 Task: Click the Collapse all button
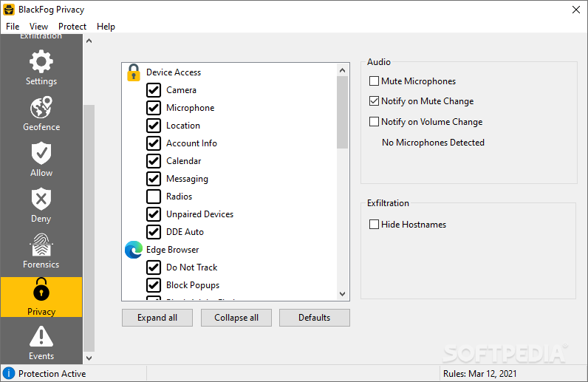point(236,318)
